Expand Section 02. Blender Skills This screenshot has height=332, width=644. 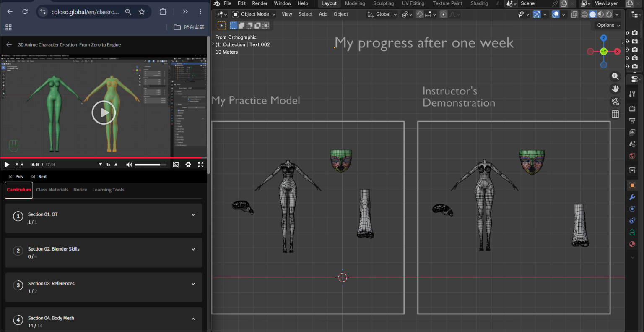[x=104, y=253]
